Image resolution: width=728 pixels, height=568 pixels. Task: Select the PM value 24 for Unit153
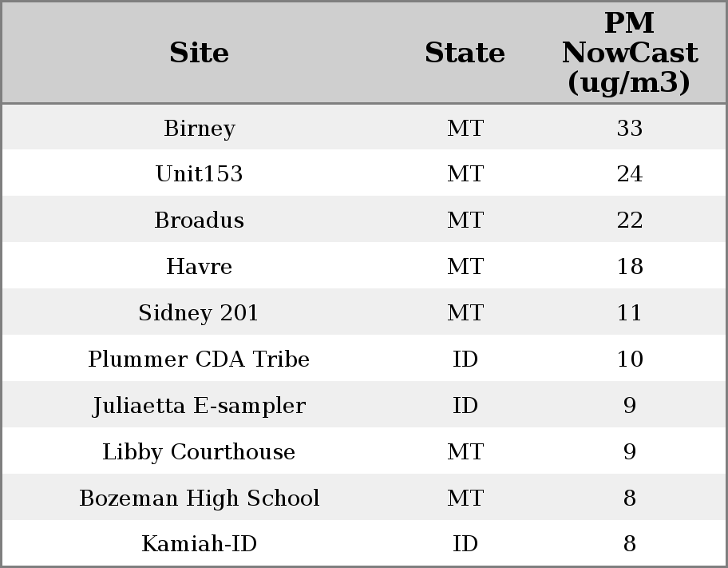click(x=629, y=174)
